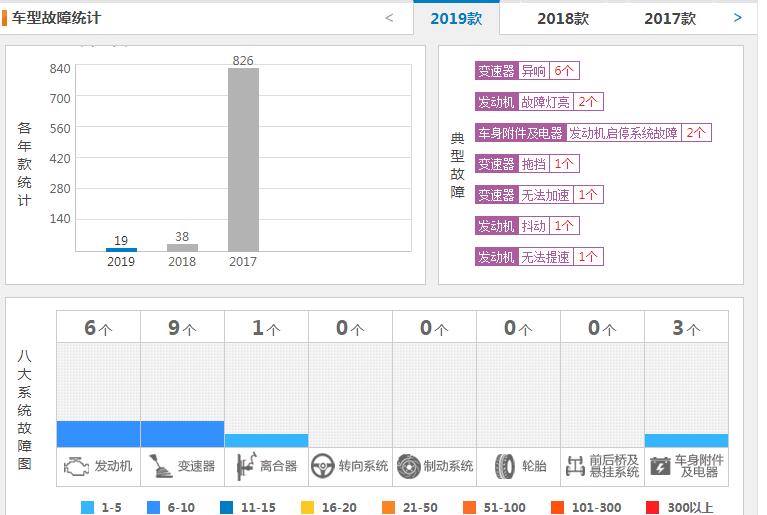Image resolution: width=767 pixels, height=515 pixels.
Task: Click the 2019 x-axis label
Action: (x=121, y=262)
